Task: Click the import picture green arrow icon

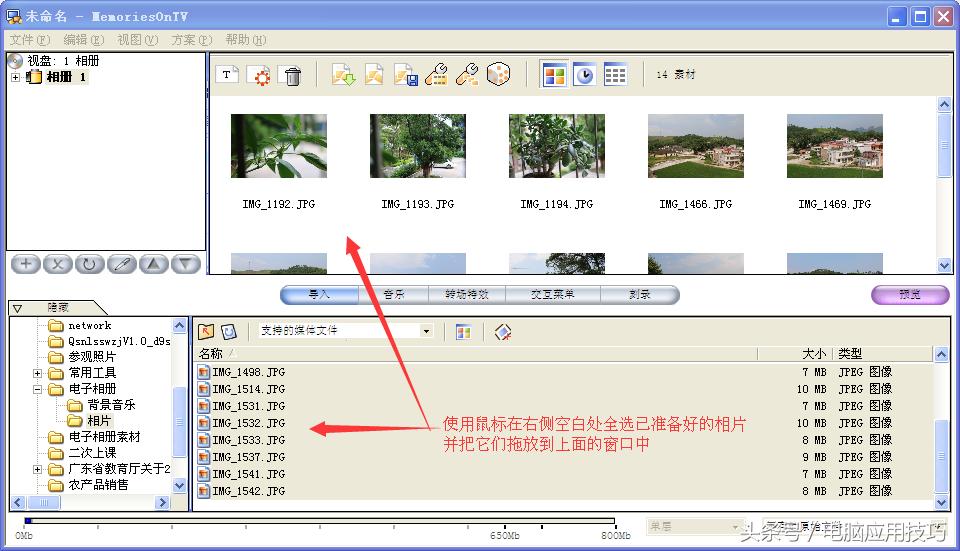Action: click(343, 75)
